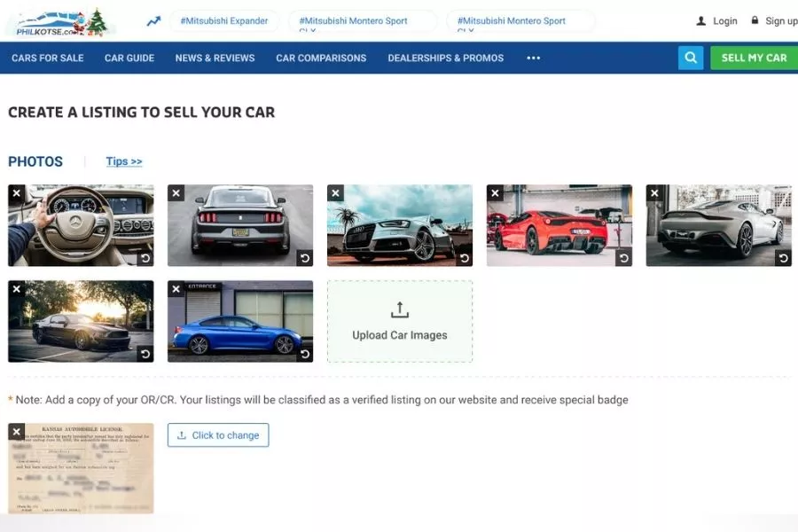Screen dimensions: 798x532
Task: Click the black Mustang sunset photo thumbnail
Action: point(81,320)
